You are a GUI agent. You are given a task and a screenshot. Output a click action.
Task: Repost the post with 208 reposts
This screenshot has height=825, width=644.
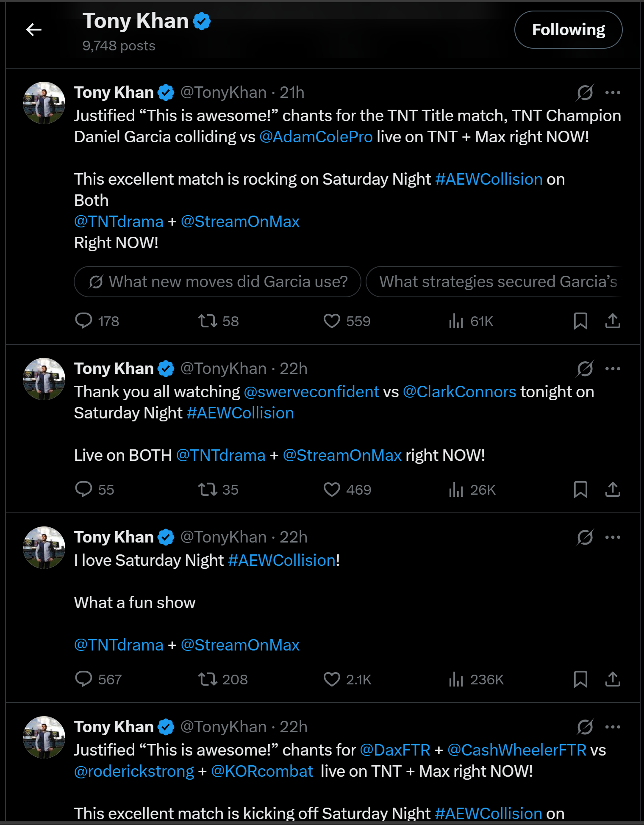tap(208, 679)
